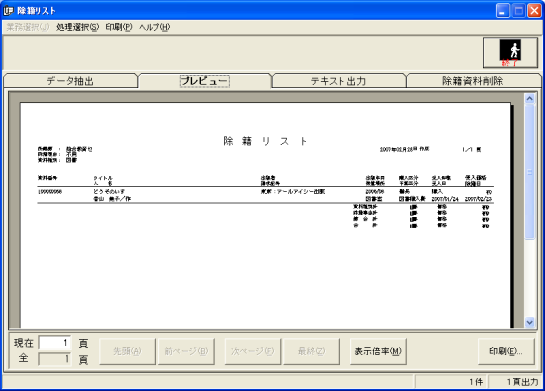Switch to the データ抽出 tab

tap(70, 81)
